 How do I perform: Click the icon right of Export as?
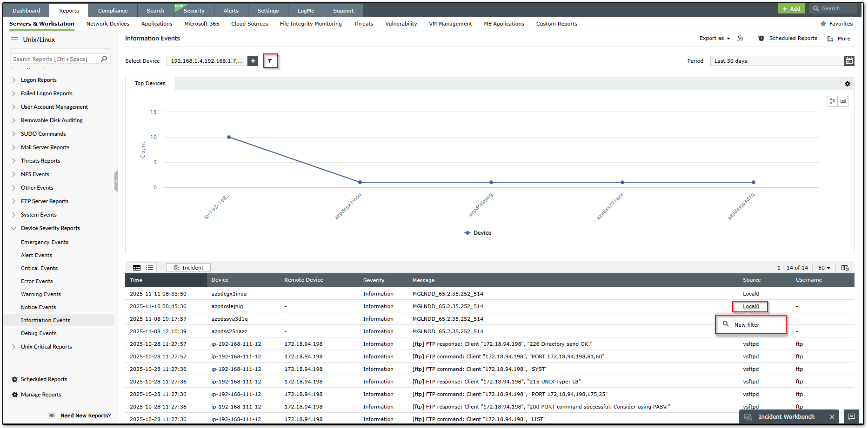pyautogui.click(x=740, y=38)
